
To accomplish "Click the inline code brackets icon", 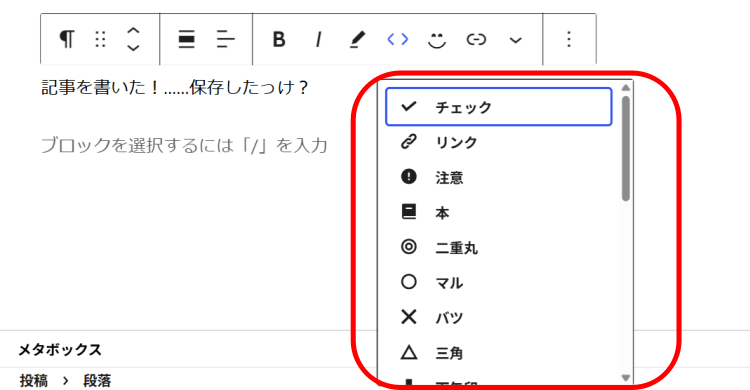I will point(397,39).
